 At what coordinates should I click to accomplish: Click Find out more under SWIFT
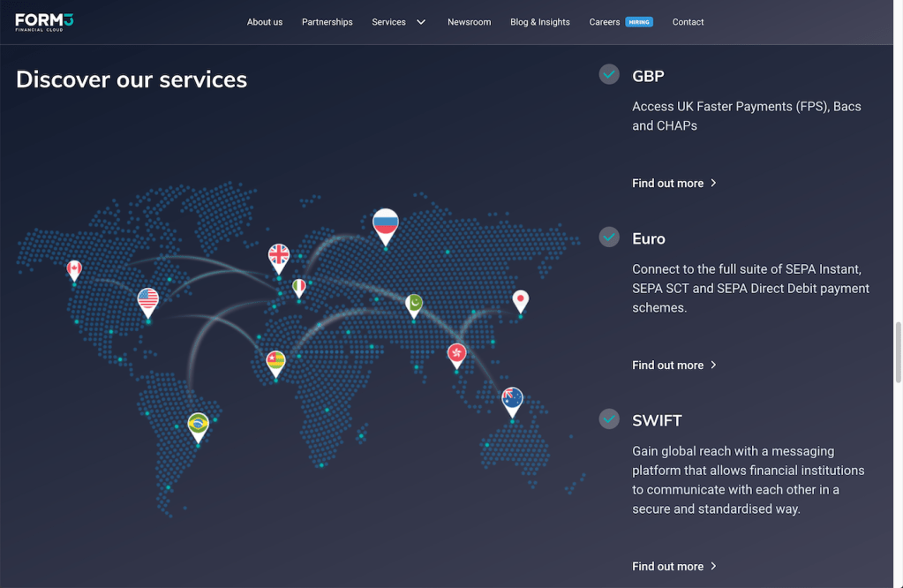click(x=667, y=566)
